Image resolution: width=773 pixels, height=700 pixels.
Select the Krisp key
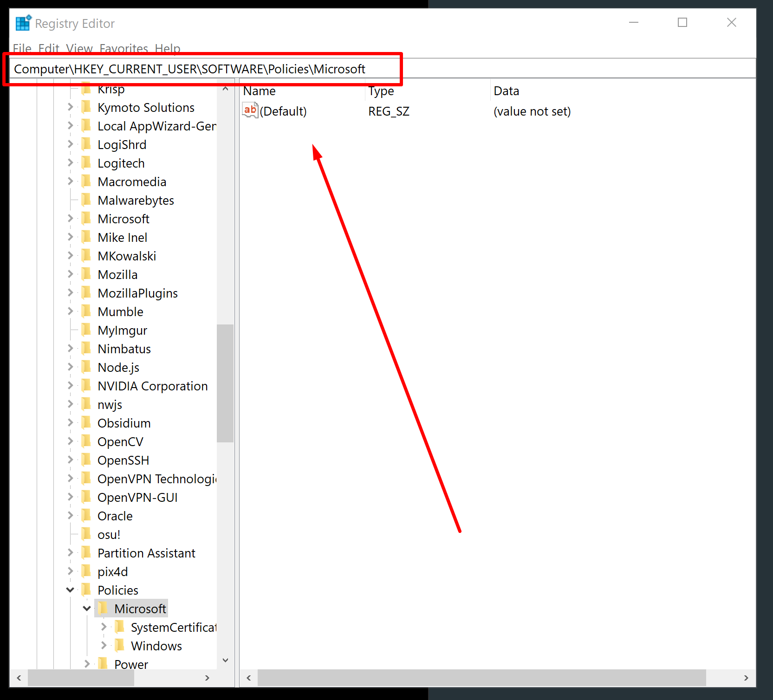tap(111, 89)
